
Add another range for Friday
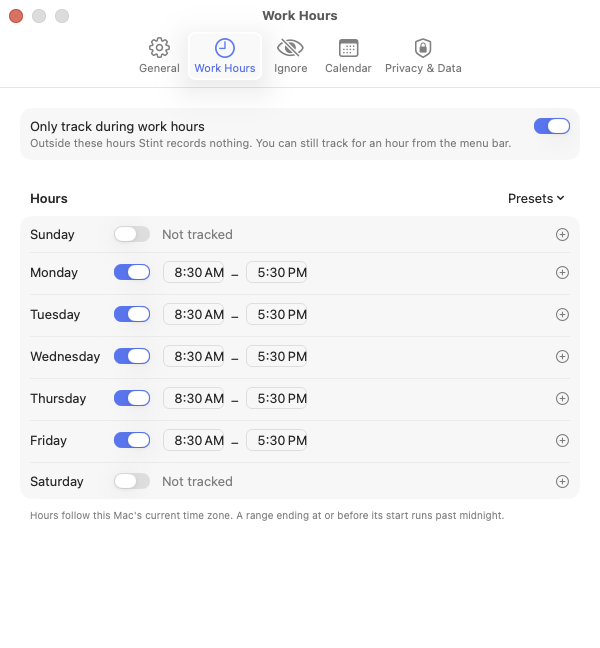(x=562, y=441)
